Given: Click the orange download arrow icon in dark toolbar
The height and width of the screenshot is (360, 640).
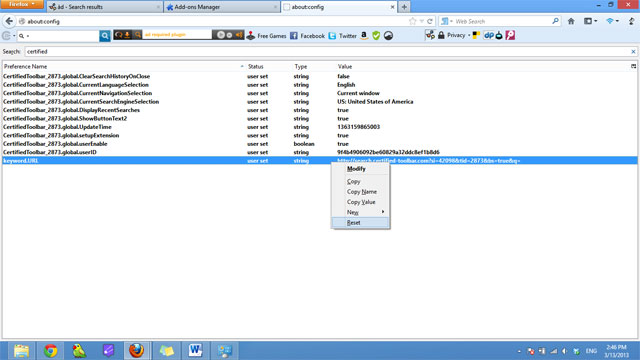Looking at the screenshot, I should pyautogui.click(x=127, y=35).
